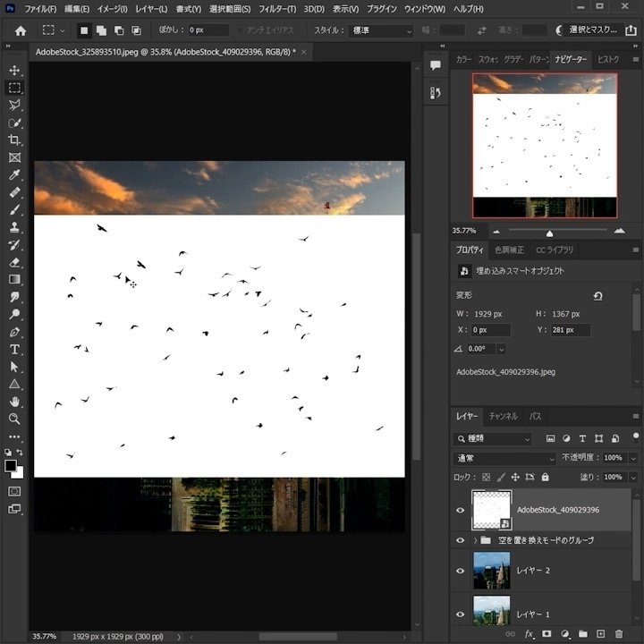Select the Eyedropper tool
The width and height of the screenshot is (644, 644).
[15, 175]
